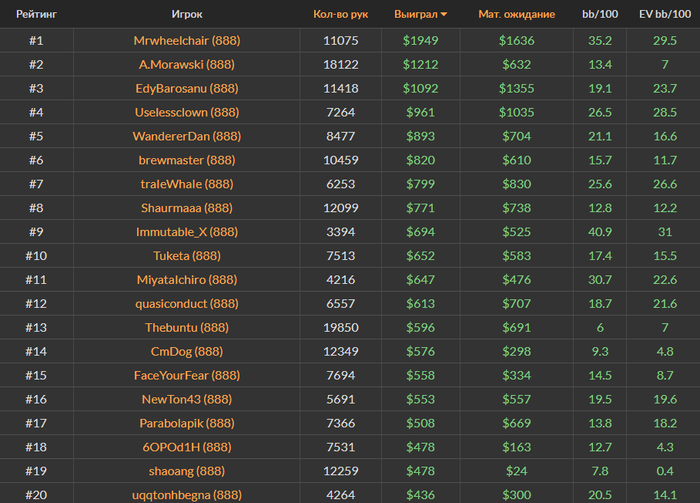700x503 pixels.
Task: Select expected value $163
Action: point(517,447)
